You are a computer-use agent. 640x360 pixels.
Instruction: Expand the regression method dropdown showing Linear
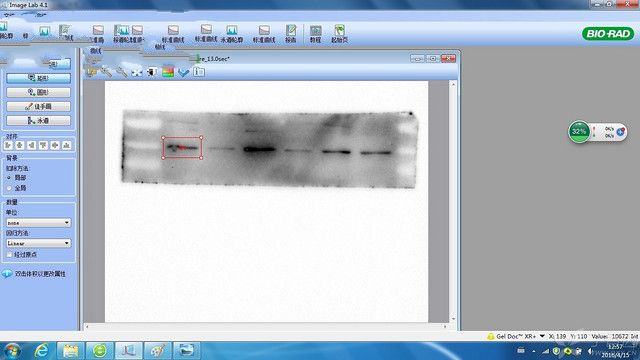pos(38,243)
